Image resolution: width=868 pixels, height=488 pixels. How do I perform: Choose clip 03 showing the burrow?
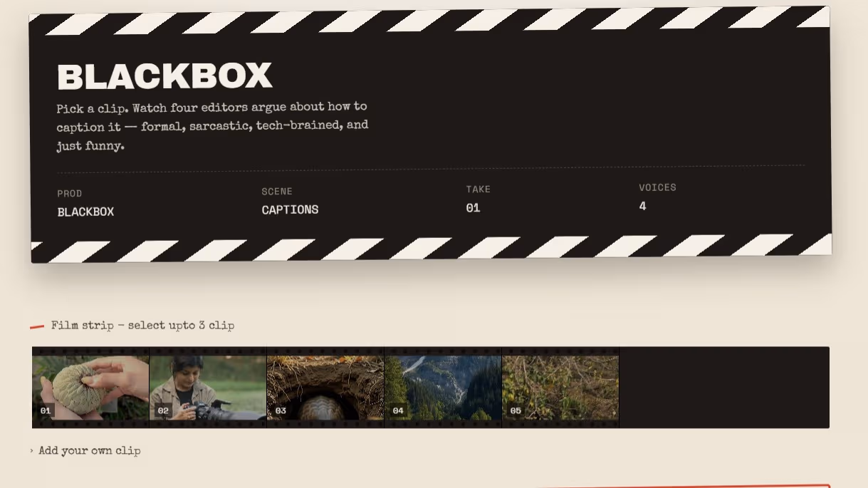click(325, 387)
